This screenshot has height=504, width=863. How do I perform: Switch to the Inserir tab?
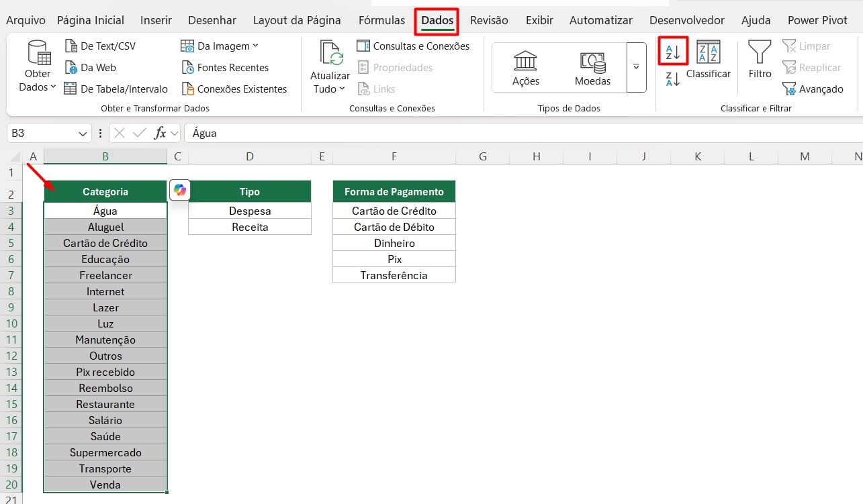tap(156, 20)
